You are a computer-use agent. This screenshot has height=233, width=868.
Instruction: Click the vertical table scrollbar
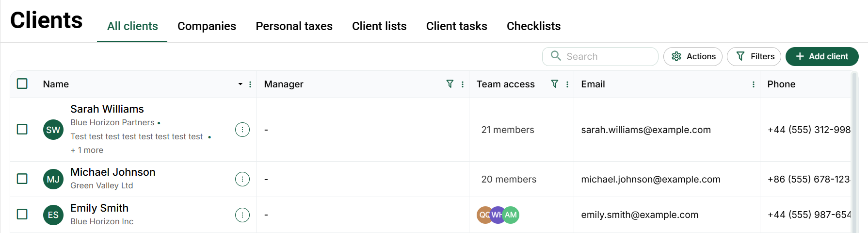tap(854, 152)
